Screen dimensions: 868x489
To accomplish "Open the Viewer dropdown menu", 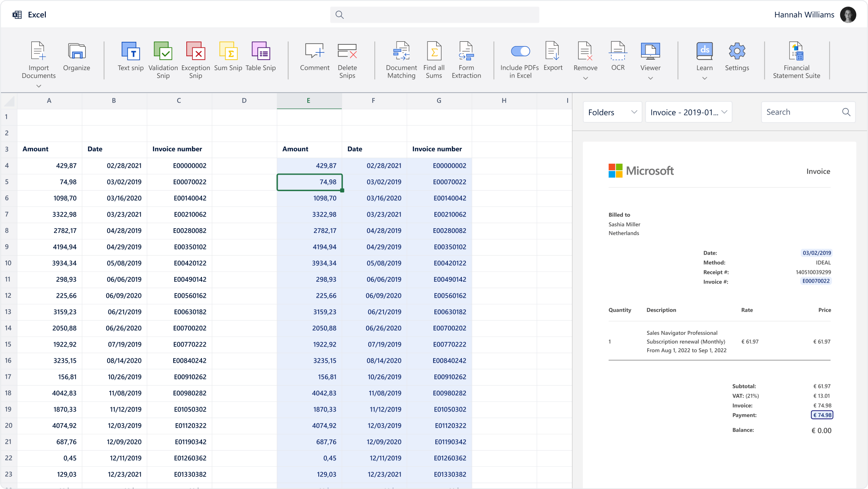I will pyautogui.click(x=650, y=78).
